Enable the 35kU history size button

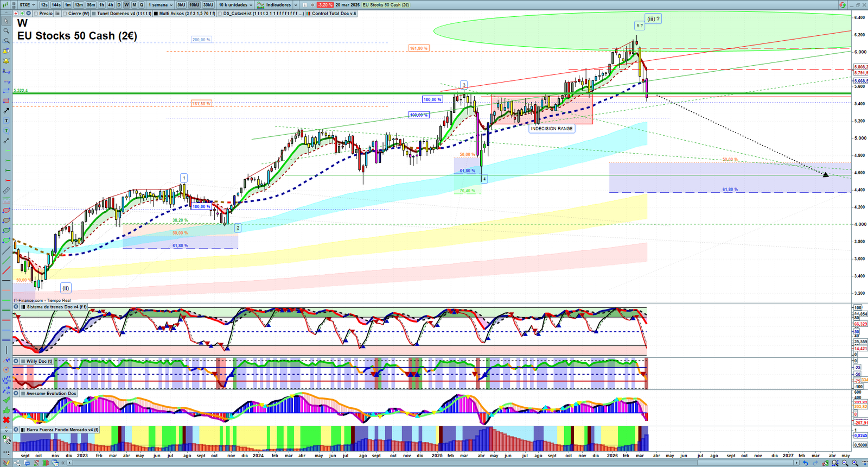tap(208, 5)
